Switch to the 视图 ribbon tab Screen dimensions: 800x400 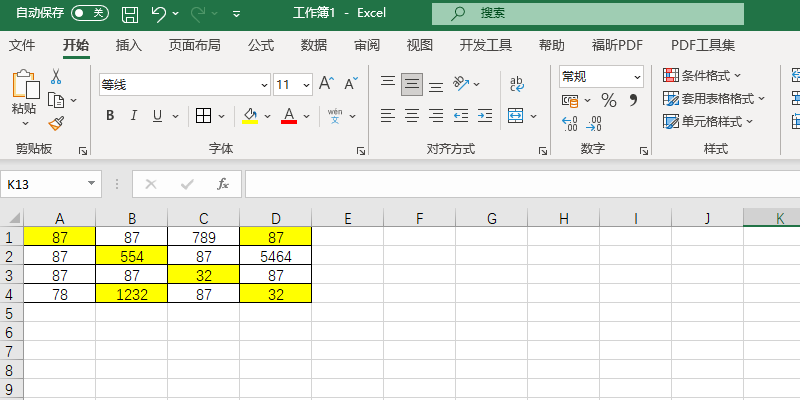419,45
